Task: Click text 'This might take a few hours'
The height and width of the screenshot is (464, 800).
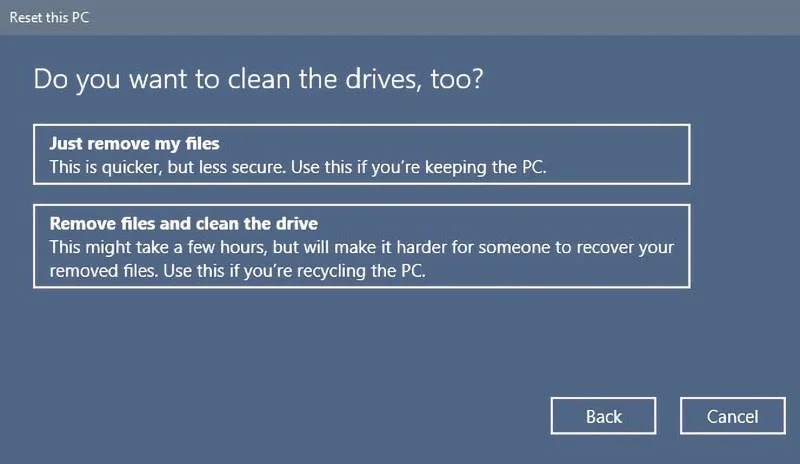Action: pos(158,248)
